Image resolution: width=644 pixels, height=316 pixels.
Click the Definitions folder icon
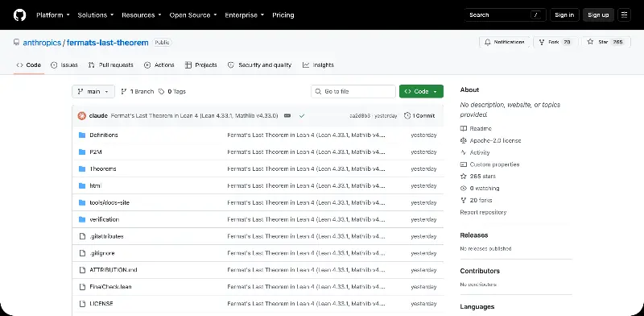click(82, 135)
